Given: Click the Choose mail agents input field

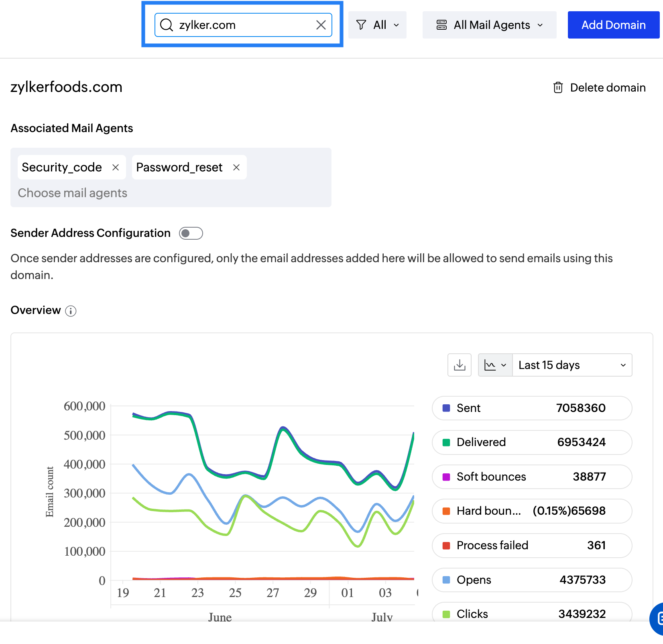Looking at the screenshot, I should (x=72, y=193).
